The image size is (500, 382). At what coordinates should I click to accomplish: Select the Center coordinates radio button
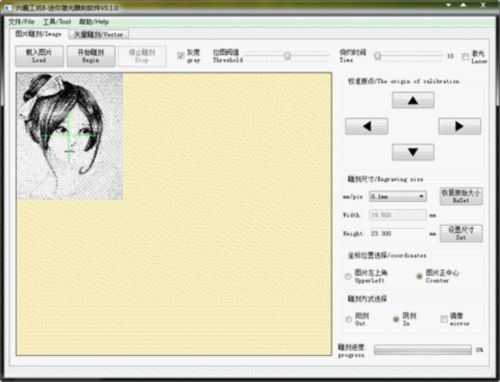(x=419, y=276)
